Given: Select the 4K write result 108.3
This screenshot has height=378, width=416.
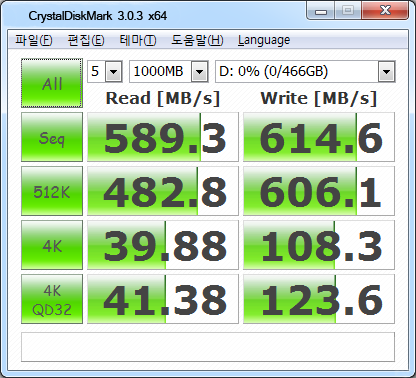Looking at the screenshot, I should (319, 245).
